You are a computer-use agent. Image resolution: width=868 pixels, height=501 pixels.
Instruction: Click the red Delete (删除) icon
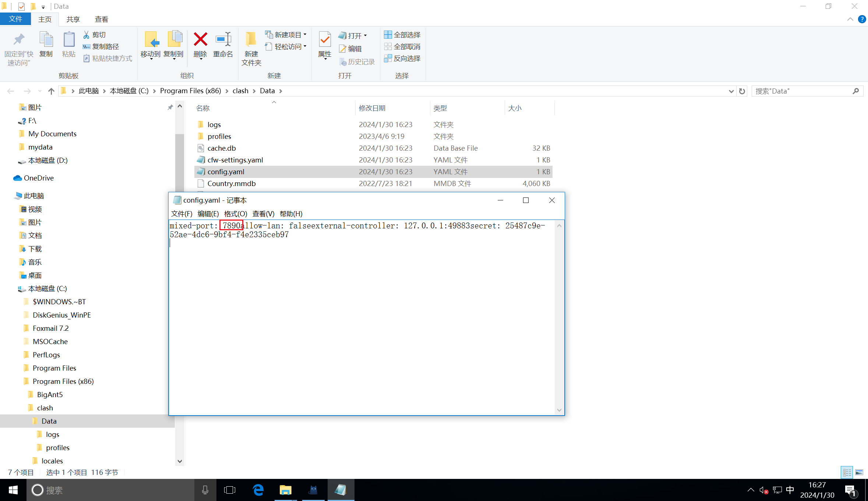coord(200,39)
